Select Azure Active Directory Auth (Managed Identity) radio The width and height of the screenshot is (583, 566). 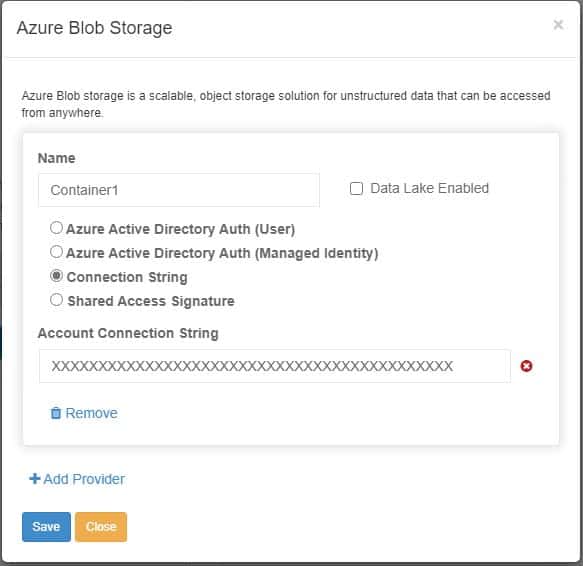[56, 252]
